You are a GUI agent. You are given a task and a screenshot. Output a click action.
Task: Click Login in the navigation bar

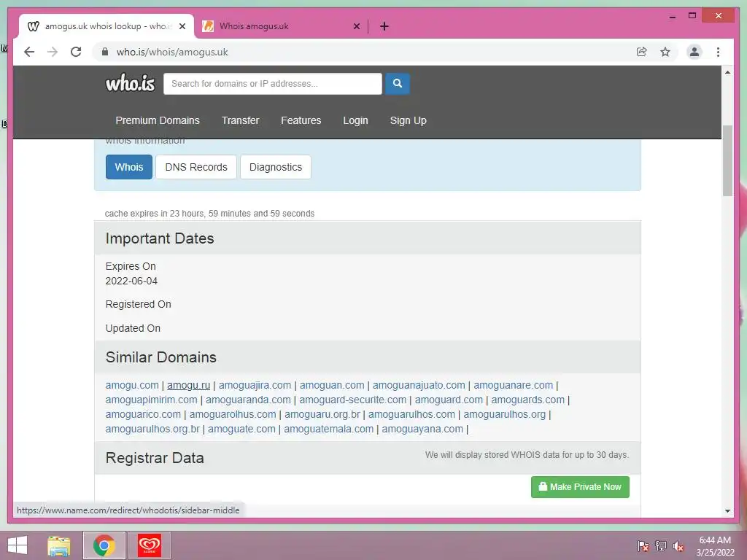point(355,120)
